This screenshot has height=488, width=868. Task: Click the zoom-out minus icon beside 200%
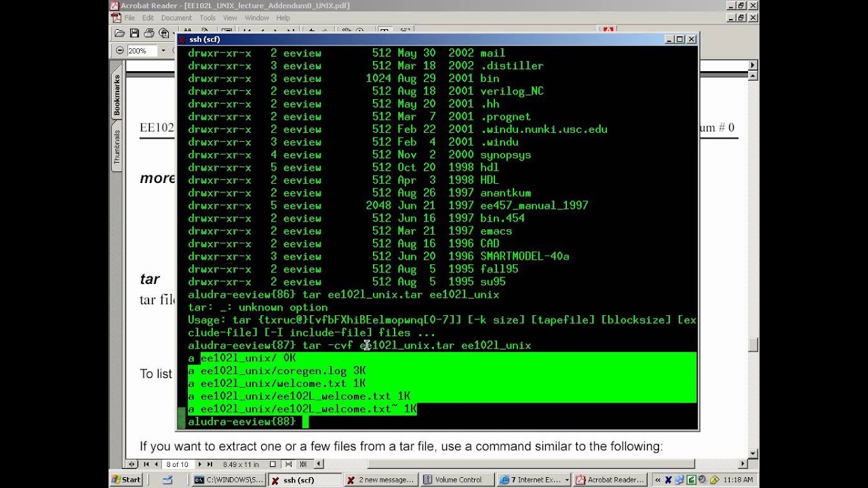[120, 51]
